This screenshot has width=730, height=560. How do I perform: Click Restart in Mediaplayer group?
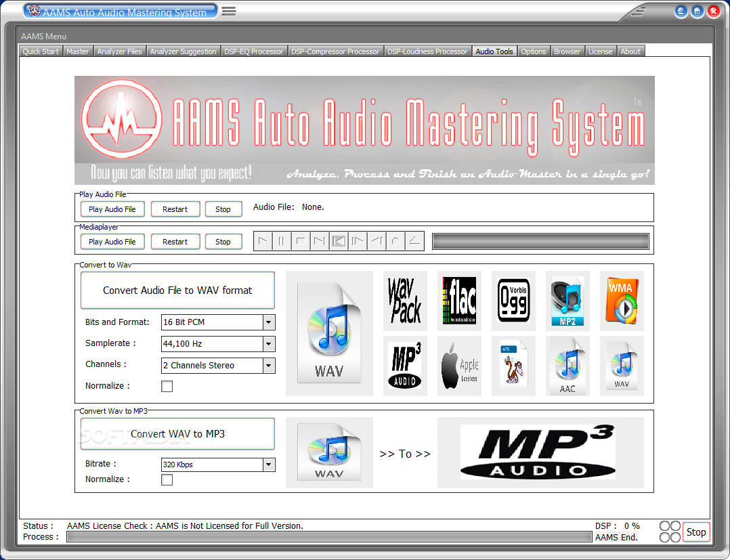[x=175, y=242]
